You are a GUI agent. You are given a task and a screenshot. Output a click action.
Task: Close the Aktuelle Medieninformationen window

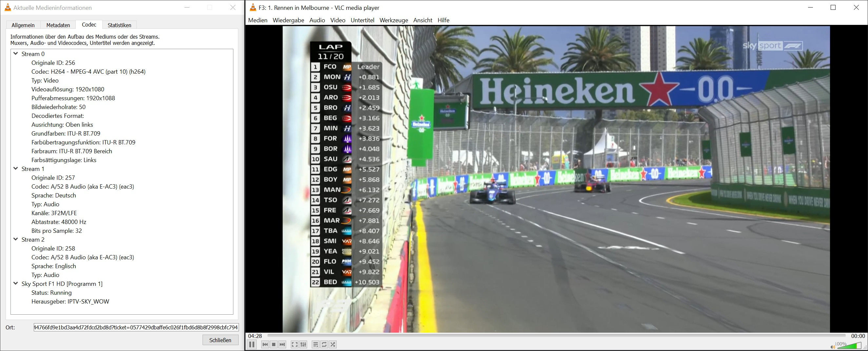(x=233, y=8)
